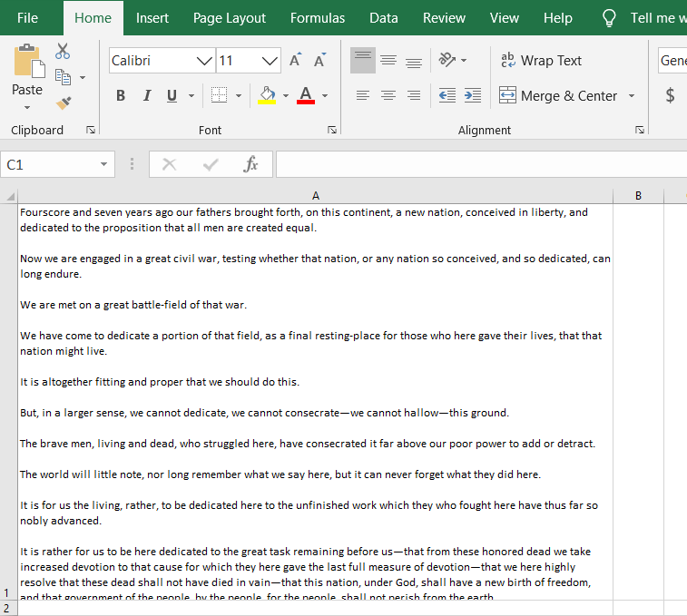Screen dimensions: 687x616
Task: Click the Select All corner triangle
Action: pos(11,196)
